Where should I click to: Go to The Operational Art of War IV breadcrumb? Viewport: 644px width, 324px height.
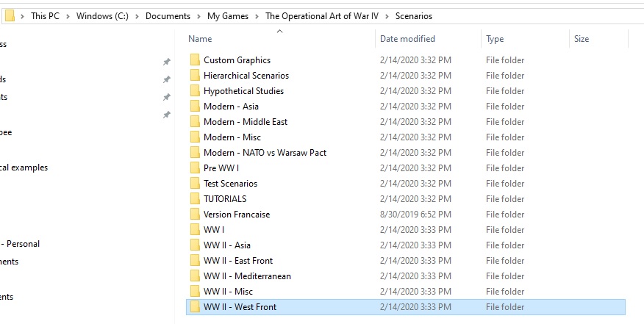(x=321, y=16)
